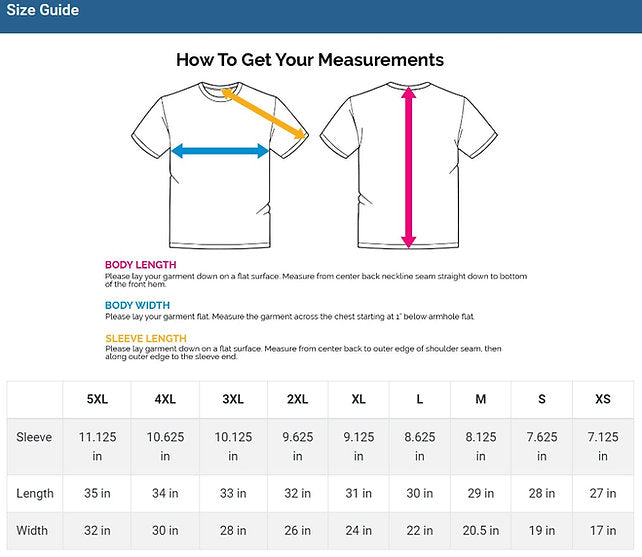The width and height of the screenshot is (642, 557).
Task: Click the 20.5 in width cell
Action: coord(481,531)
